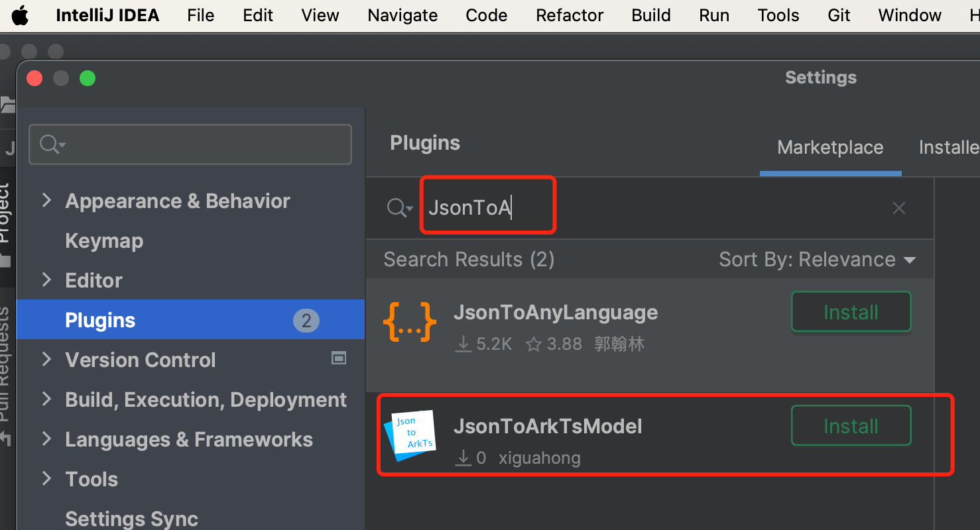Click the Plugins panel heading

[x=425, y=143]
